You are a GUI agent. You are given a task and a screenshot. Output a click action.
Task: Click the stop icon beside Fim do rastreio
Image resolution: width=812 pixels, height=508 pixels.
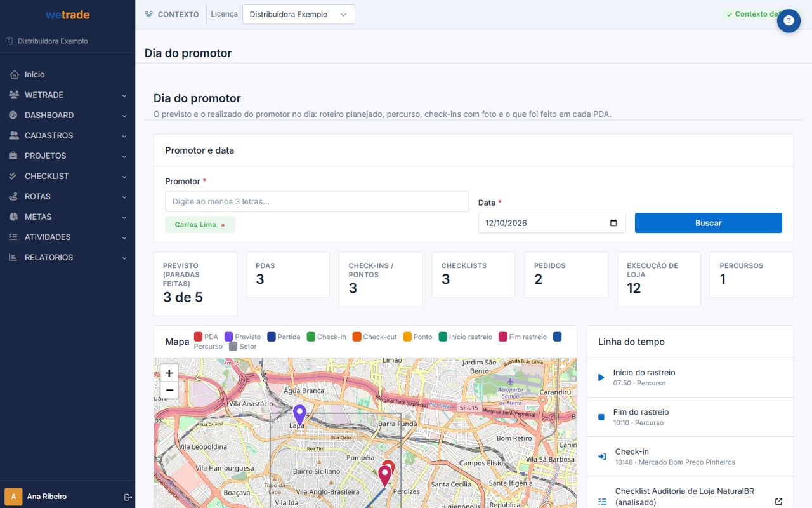click(x=601, y=417)
